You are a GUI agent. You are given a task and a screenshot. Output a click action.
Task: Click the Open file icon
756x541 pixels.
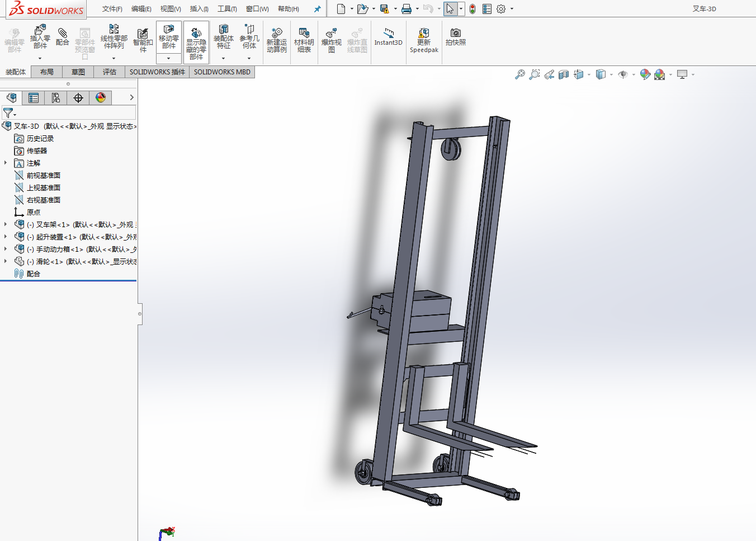tap(362, 9)
